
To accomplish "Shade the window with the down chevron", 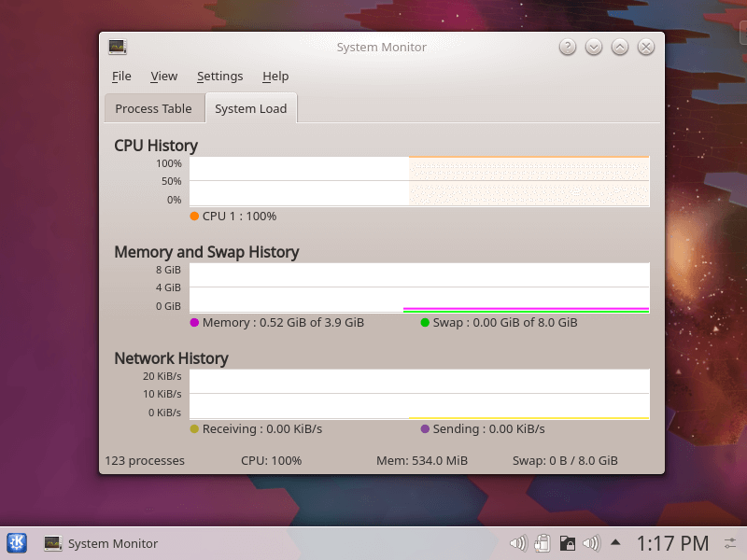I will (593, 46).
